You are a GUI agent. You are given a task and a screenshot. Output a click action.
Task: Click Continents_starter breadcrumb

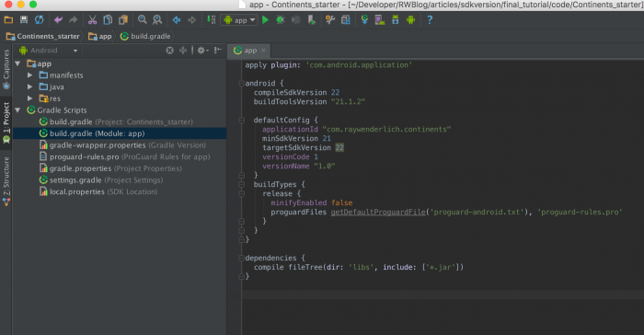(42, 36)
